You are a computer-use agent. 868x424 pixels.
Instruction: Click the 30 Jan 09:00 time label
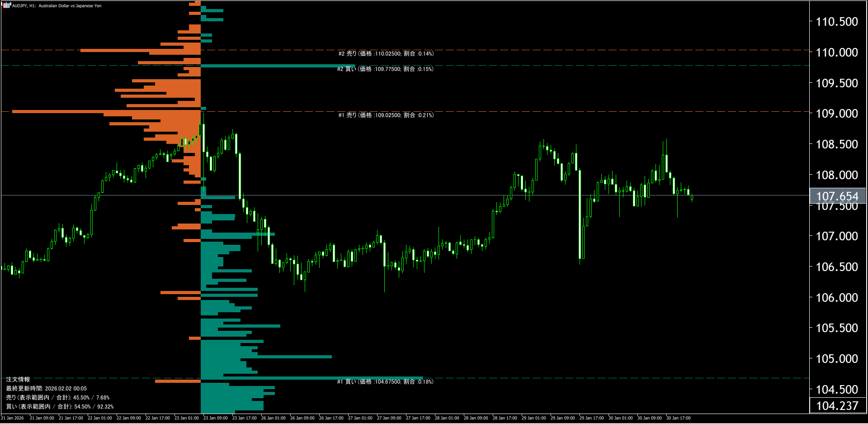pyautogui.click(x=650, y=418)
